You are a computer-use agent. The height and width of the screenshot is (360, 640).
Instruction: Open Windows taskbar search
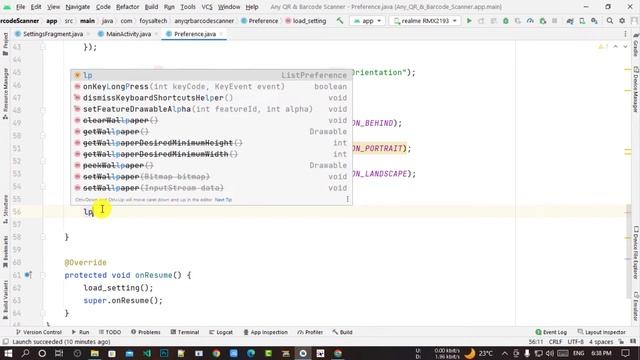click(25, 353)
